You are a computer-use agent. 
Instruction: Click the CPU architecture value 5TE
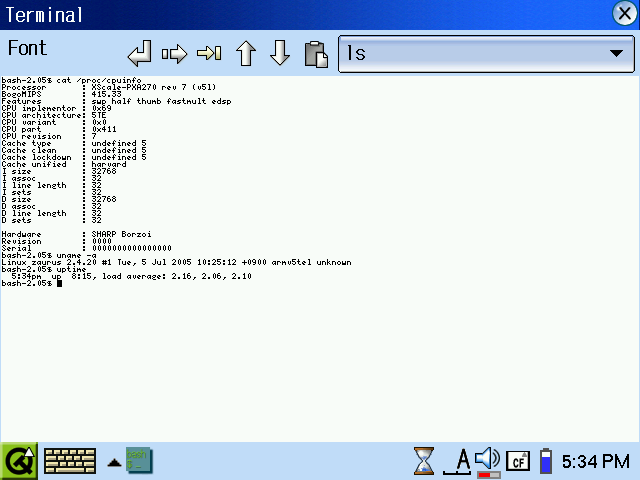(x=99, y=115)
